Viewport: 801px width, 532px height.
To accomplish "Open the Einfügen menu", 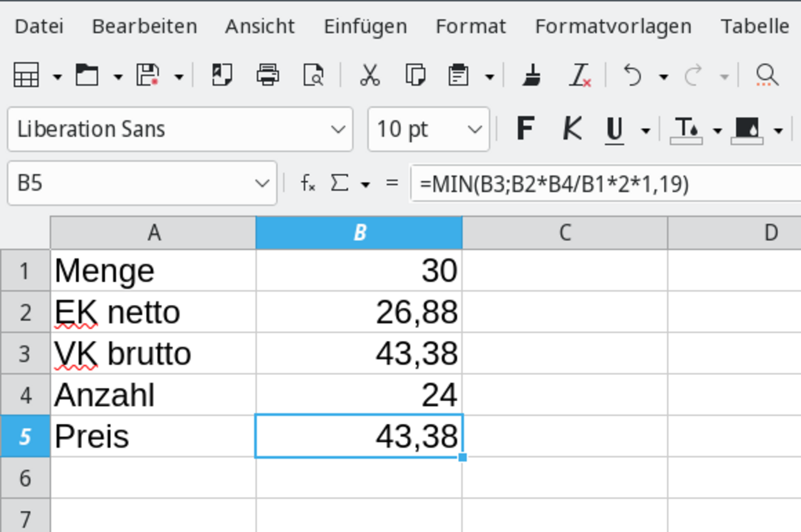I will (x=365, y=26).
